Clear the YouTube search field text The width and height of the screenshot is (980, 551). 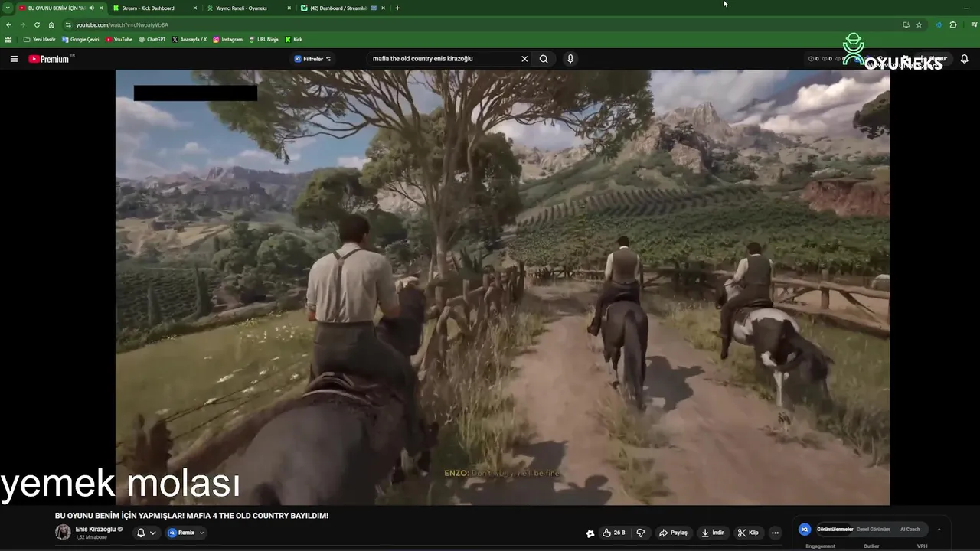point(524,59)
